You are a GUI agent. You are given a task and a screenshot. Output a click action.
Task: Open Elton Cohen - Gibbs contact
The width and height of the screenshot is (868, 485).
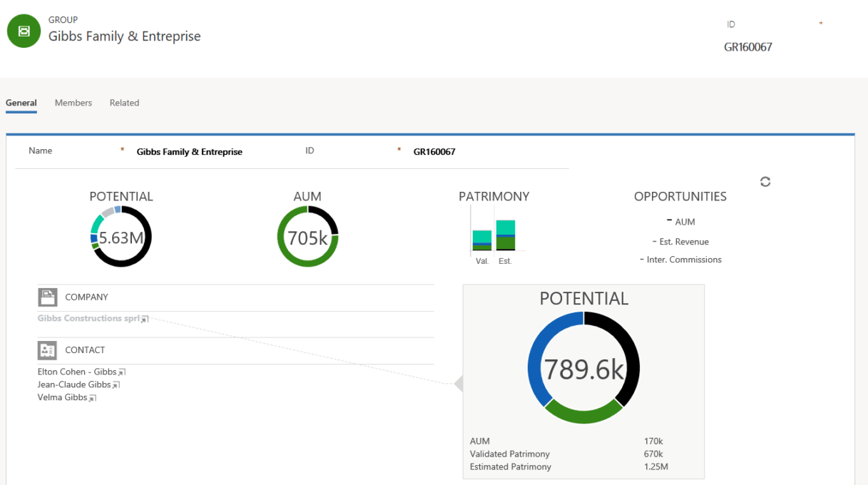point(77,372)
